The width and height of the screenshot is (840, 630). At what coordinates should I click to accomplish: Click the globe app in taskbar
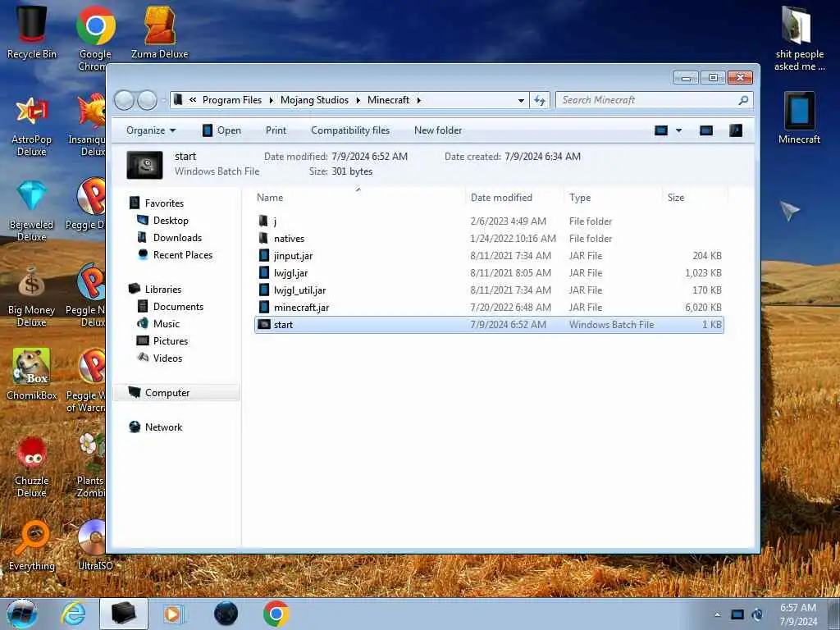[226, 614]
